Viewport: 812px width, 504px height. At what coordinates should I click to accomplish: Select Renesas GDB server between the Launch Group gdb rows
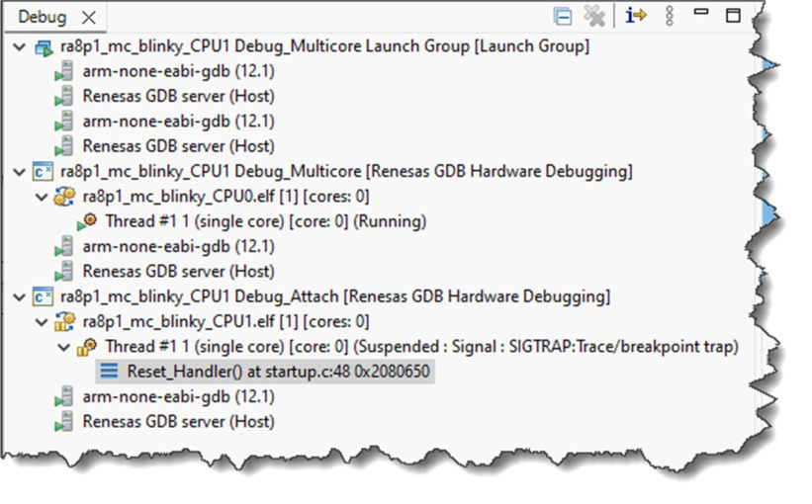179,96
